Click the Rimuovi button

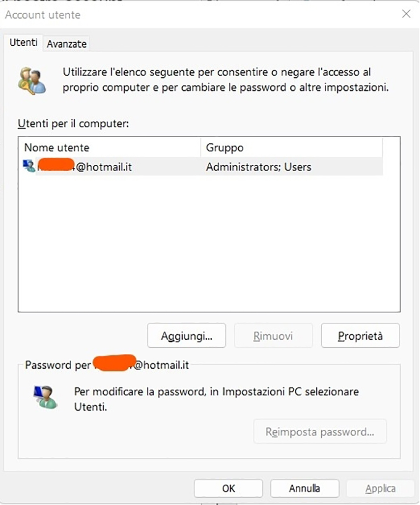(x=273, y=335)
